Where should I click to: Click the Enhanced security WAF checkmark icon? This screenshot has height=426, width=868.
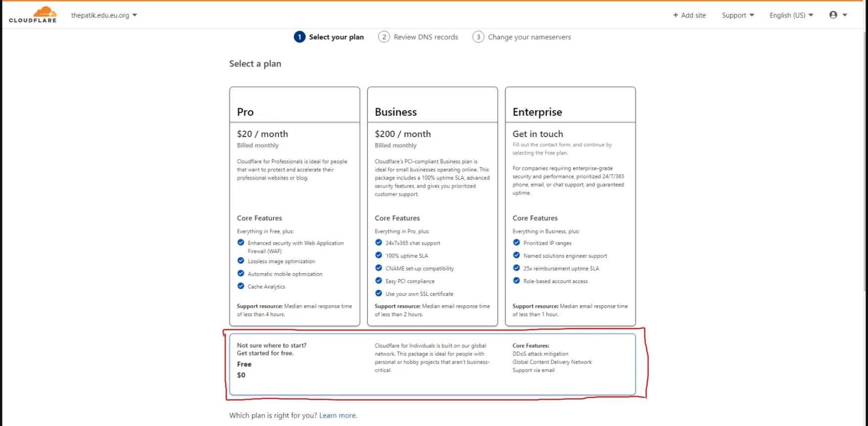coord(241,242)
